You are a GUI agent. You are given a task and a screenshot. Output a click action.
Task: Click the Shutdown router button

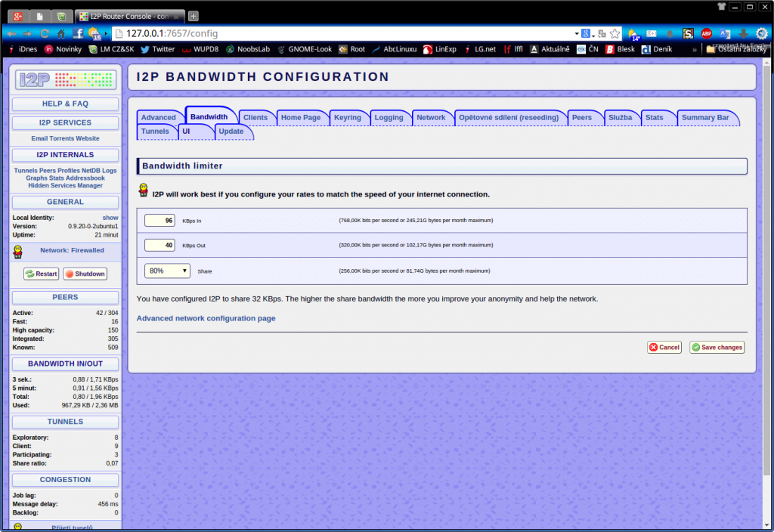pyautogui.click(x=85, y=274)
